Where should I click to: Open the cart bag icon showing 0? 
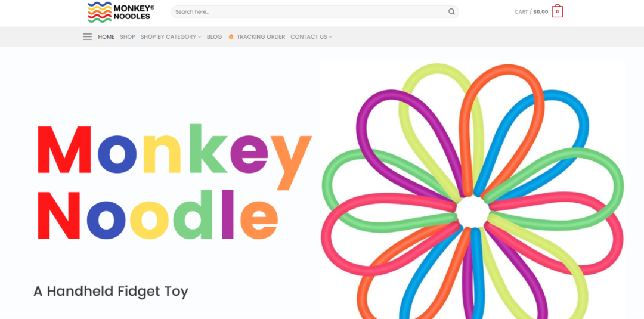pyautogui.click(x=558, y=11)
